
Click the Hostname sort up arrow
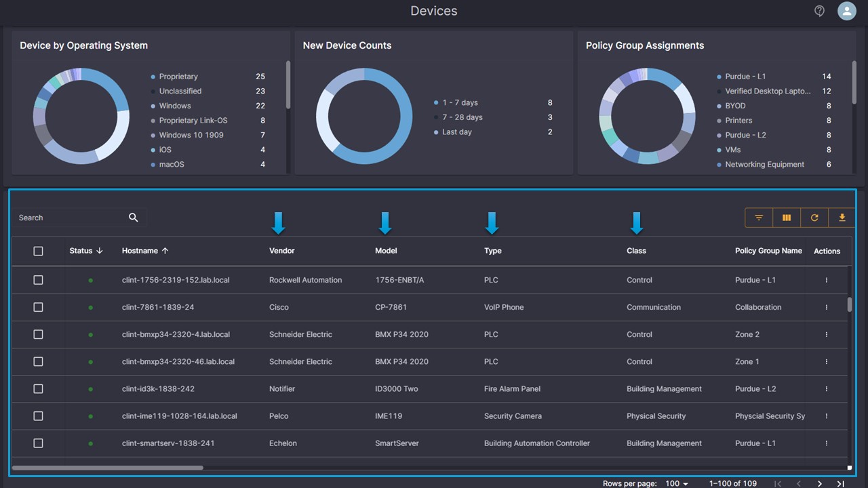[x=165, y=251]
